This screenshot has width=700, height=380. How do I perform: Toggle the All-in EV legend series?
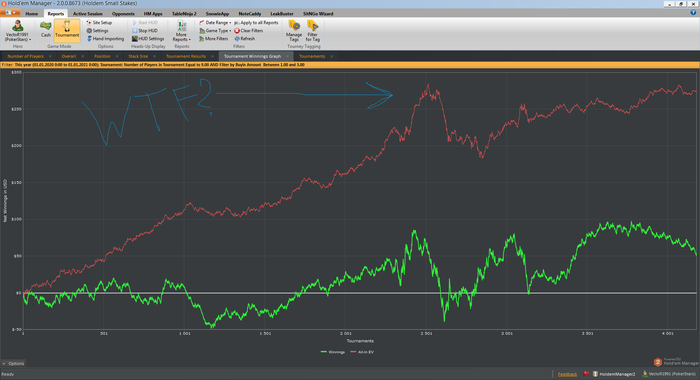click(x=362, y=352)
